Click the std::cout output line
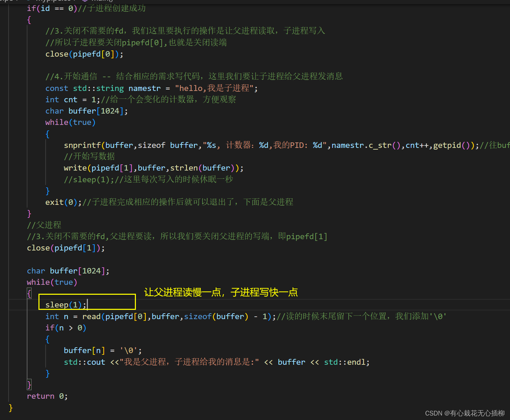510x420 pixels. [x=217, y=362]
